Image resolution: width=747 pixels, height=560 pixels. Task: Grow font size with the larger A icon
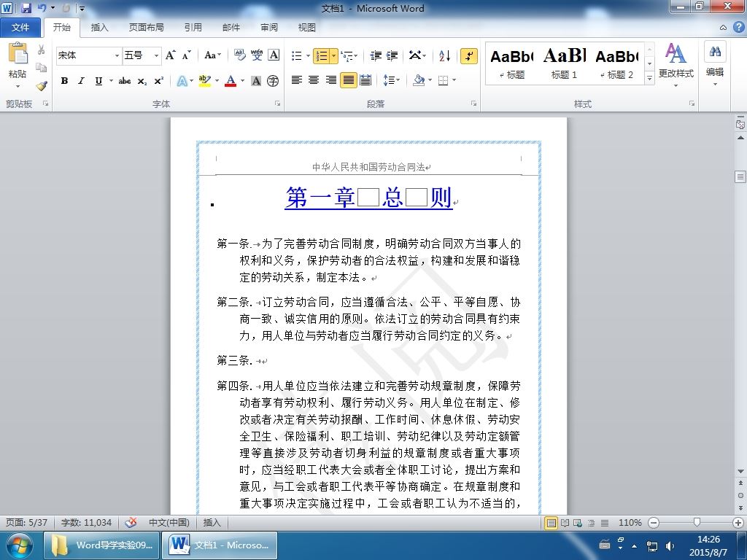click(x=171, y=55)
